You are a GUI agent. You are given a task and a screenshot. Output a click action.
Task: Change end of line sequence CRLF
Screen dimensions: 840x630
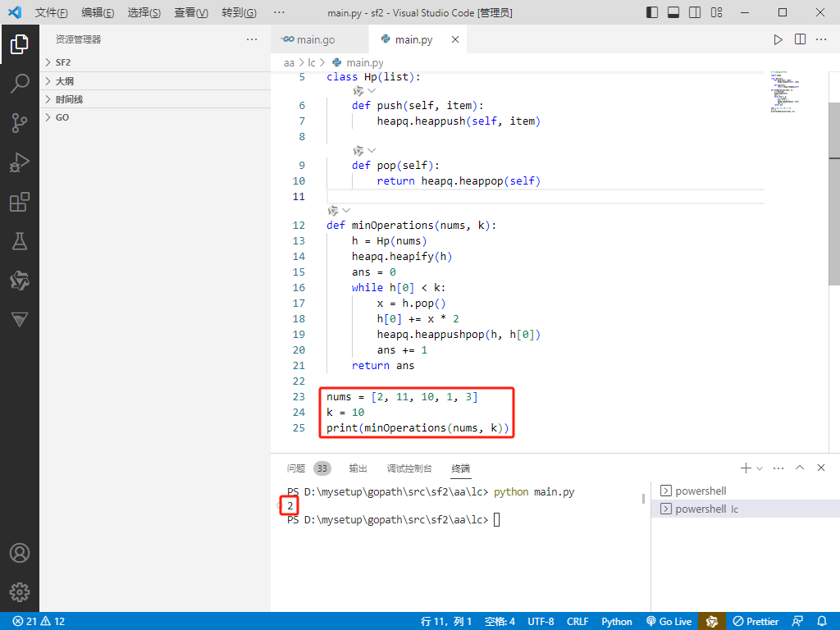(577, 622)
